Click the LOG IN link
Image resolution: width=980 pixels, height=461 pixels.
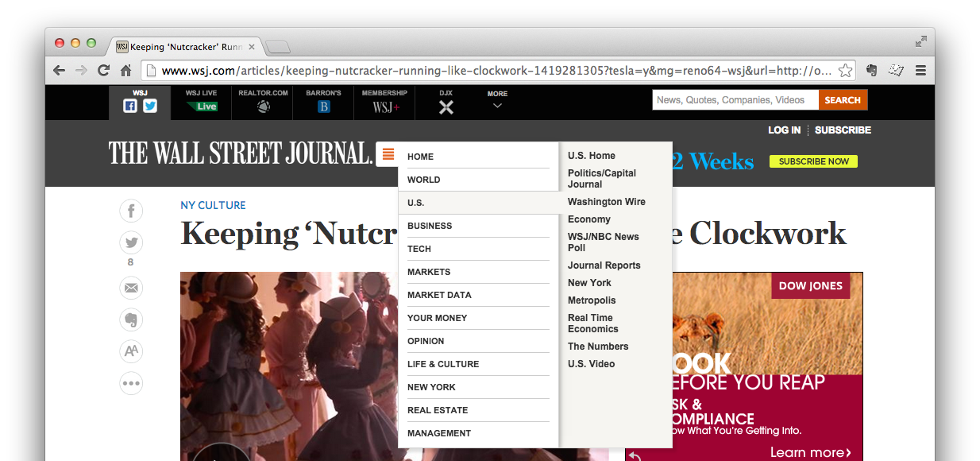point(784,130)
